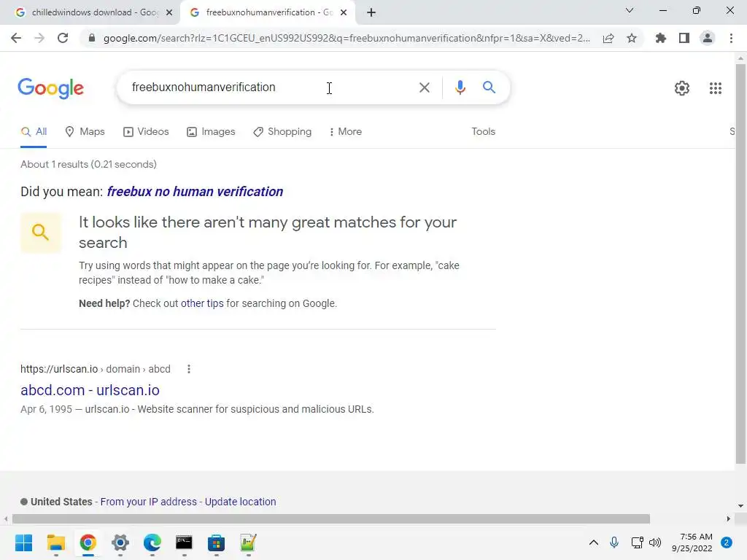Click suggested freebux no human verification
The image size is (747, 560).
[195, 192]
